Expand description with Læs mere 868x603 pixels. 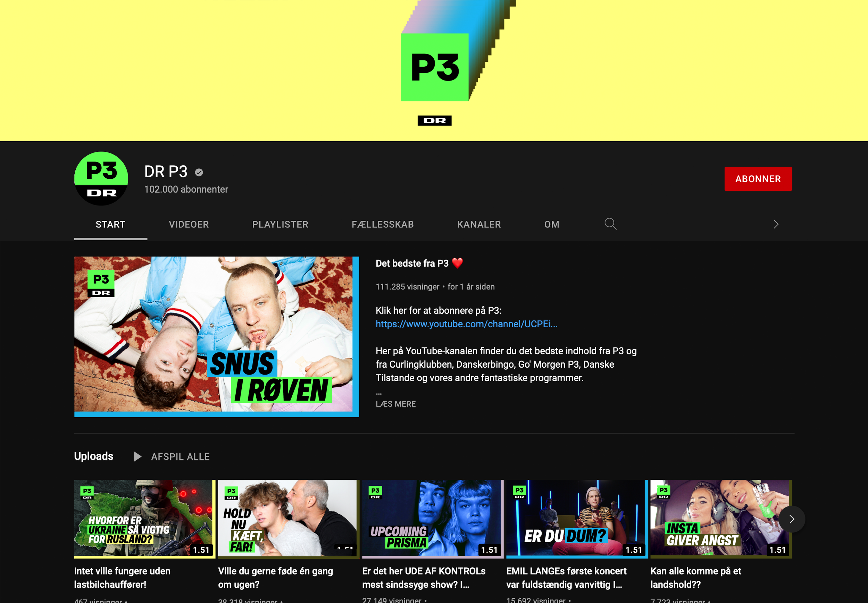click(395, 404)
